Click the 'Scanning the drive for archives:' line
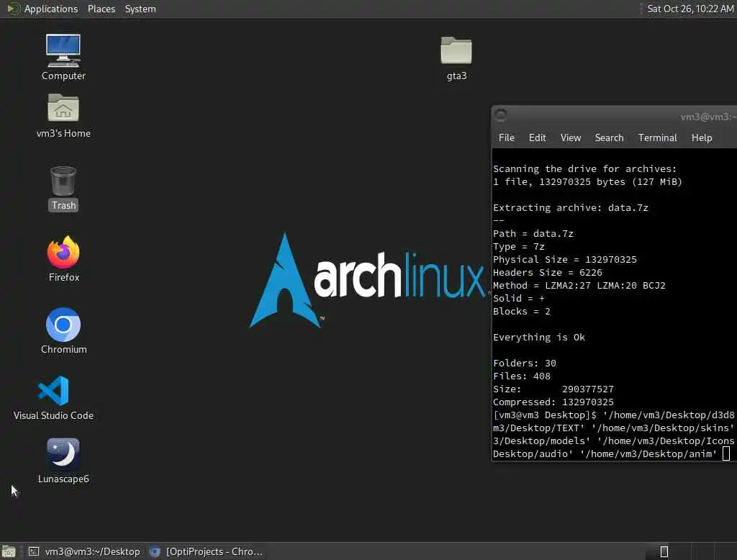The width and height of the screenshot is (737, 560). (584, 169)
